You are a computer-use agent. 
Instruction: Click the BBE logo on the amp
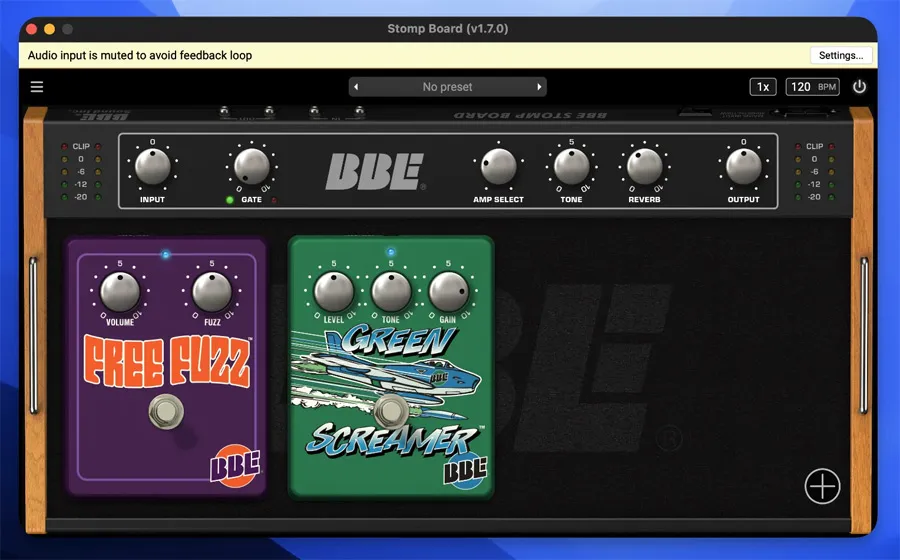pyautogui.click(x=375, y=172)
